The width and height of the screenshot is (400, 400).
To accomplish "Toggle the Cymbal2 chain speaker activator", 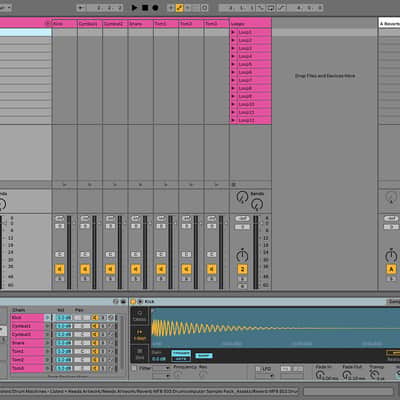I will (x=95, y=334).
